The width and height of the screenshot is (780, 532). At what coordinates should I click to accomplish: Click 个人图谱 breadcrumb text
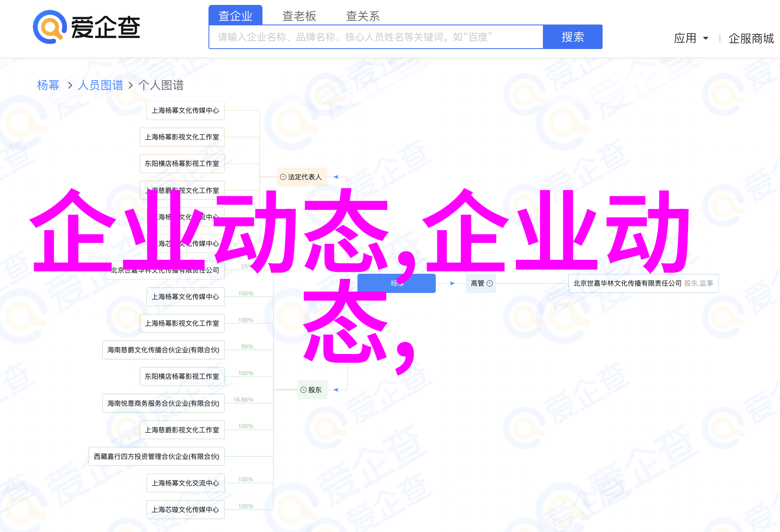(x=161, y=85)
